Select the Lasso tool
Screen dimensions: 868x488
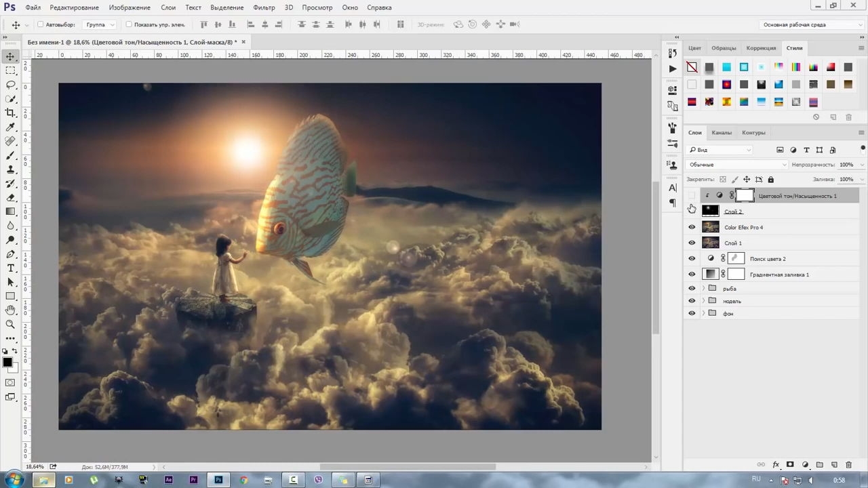pos(10,85)
